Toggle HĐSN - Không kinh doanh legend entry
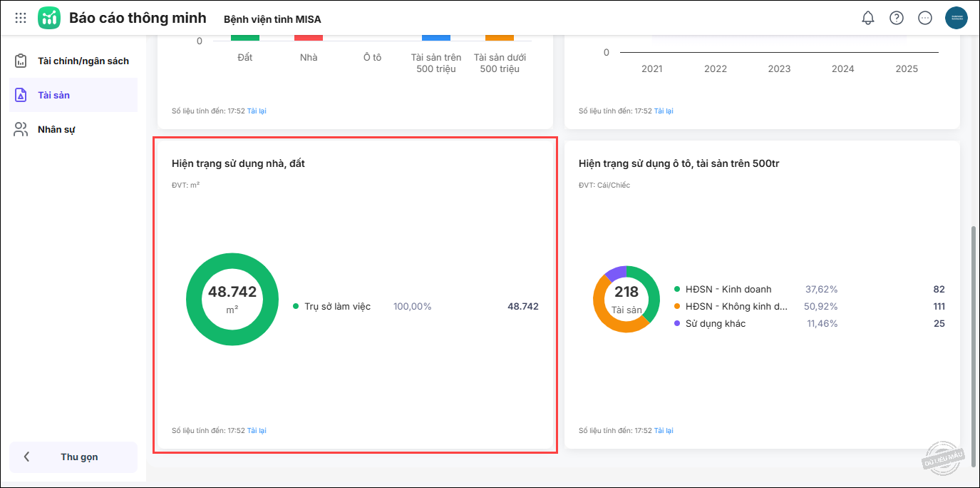Viewport: 980px width, 488px height. (736, 306)
